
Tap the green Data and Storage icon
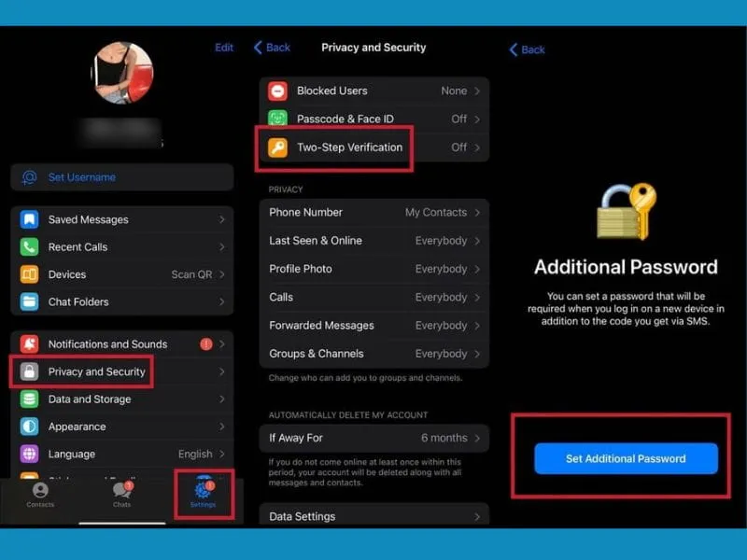pos(29,399)
